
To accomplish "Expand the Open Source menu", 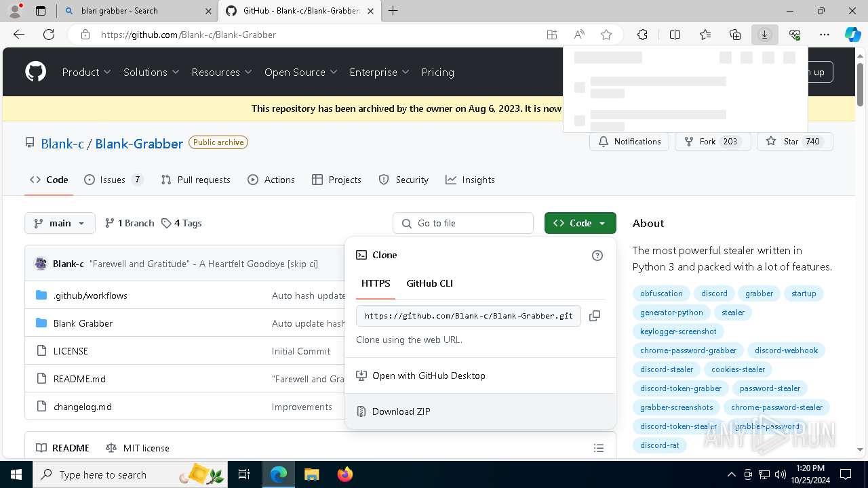I will coord(301,72).
